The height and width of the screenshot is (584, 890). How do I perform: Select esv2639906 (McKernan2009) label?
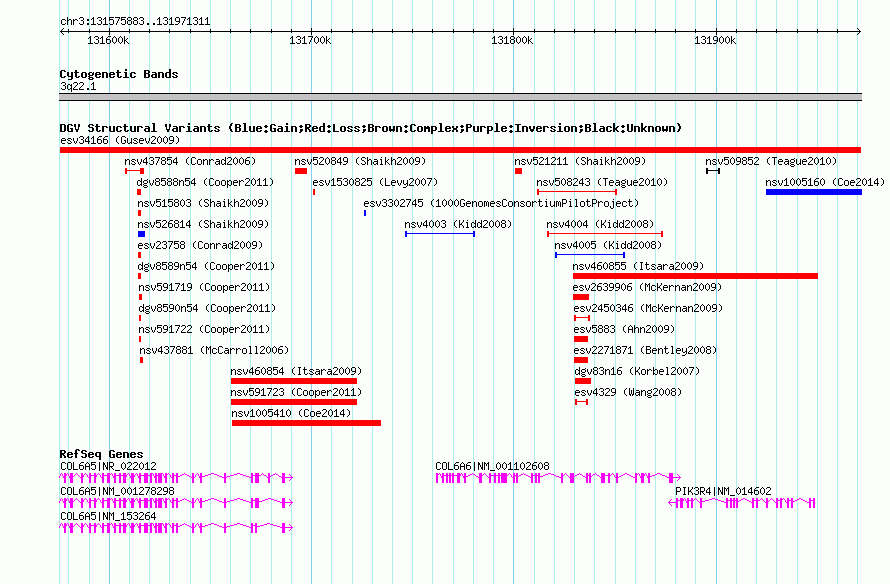(x=648, y=287)
